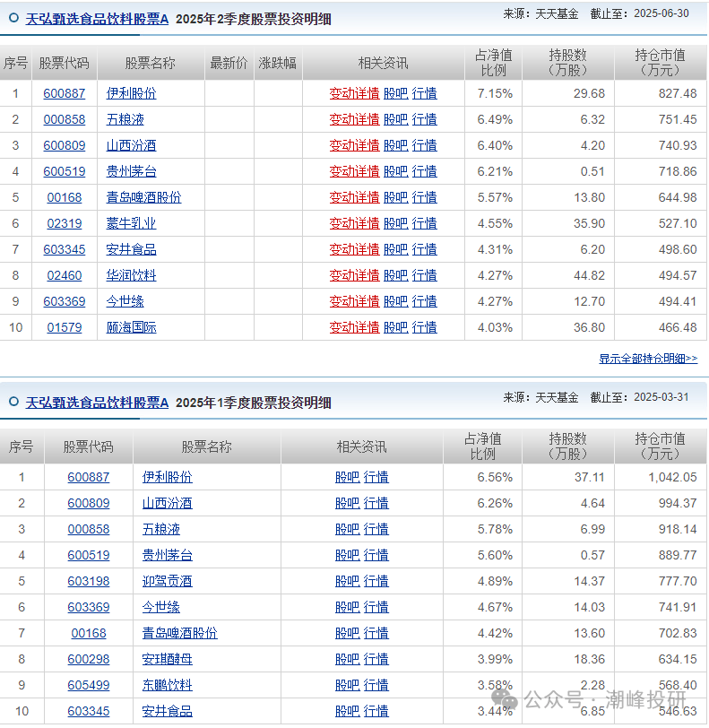
Task: Open stock code 000858 in Q2 table
Action: [64, 119]
